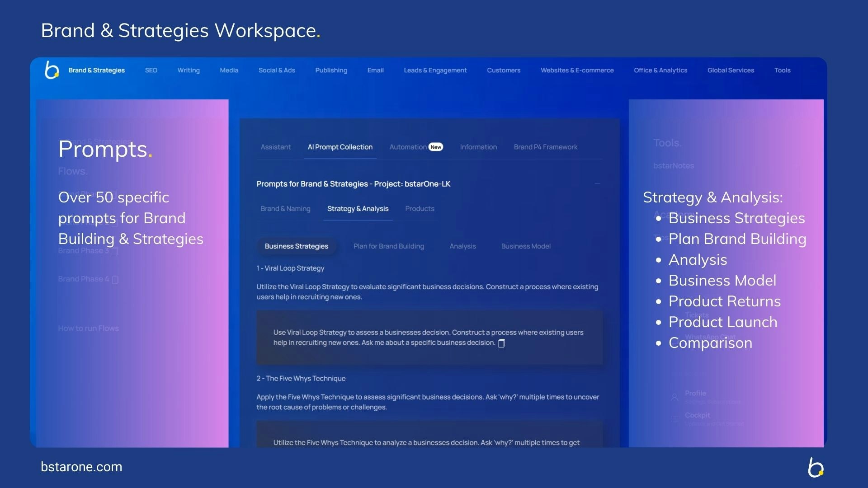Switch to Brand & Naming sub-tab
868x488 pixels.
click(x=285, y=209)
